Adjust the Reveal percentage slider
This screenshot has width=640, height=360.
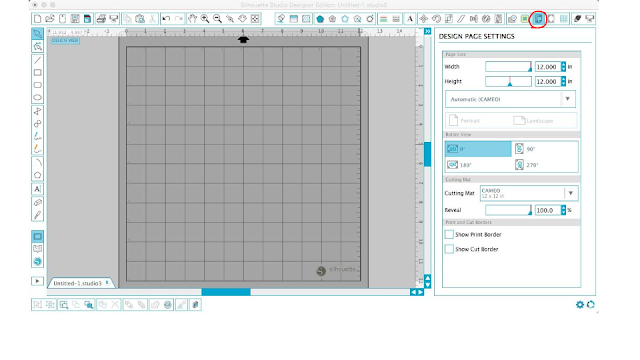509,210
